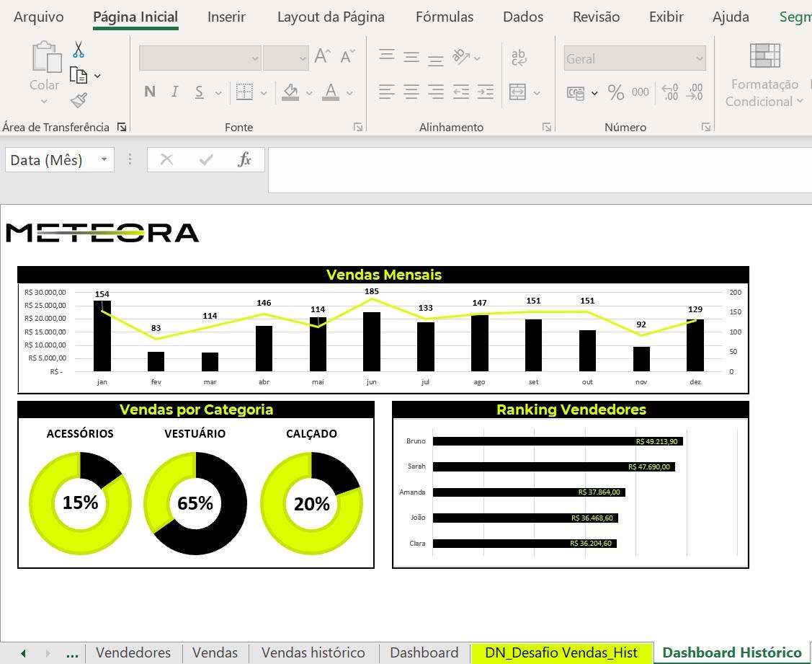The image size is (812, 664).
Task: Switch to the Vendas histórico sheet tab
Action: click(313, 652)
